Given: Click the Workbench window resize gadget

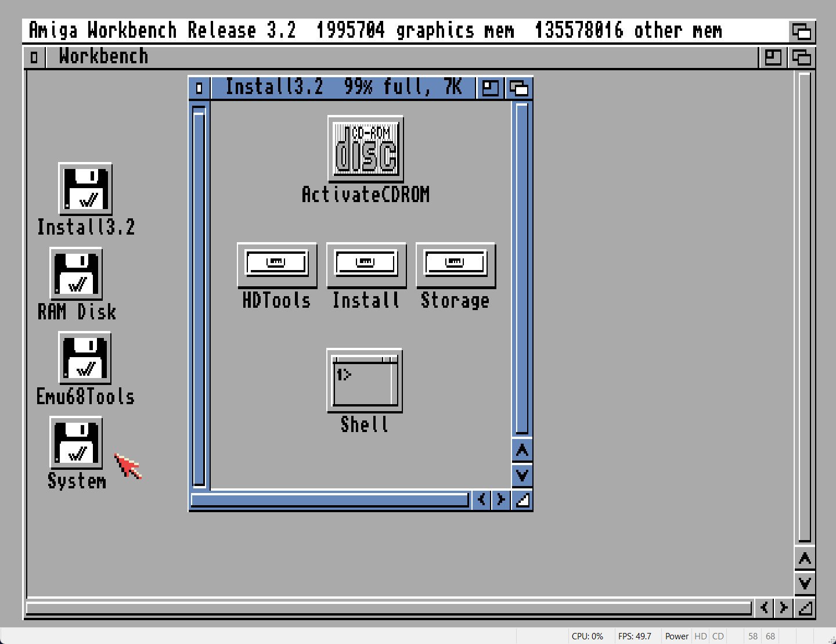Looking at the screenshot, I should 805,608.
